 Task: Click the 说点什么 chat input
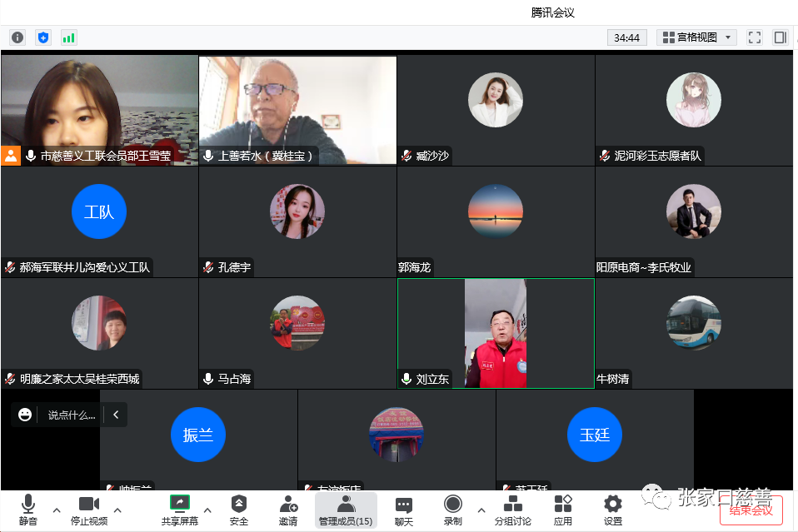click(x=72, y=415)
